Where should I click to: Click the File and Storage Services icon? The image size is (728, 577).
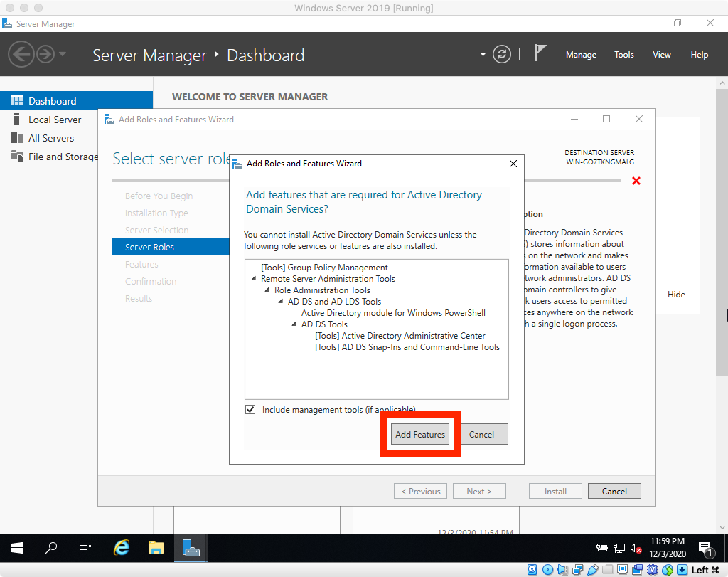(x=17, y=156)
